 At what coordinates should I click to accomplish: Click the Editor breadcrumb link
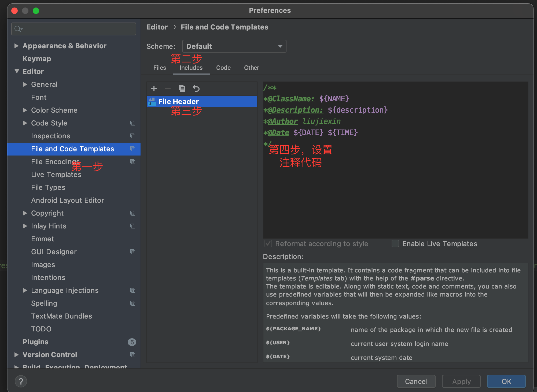[157, 27]
